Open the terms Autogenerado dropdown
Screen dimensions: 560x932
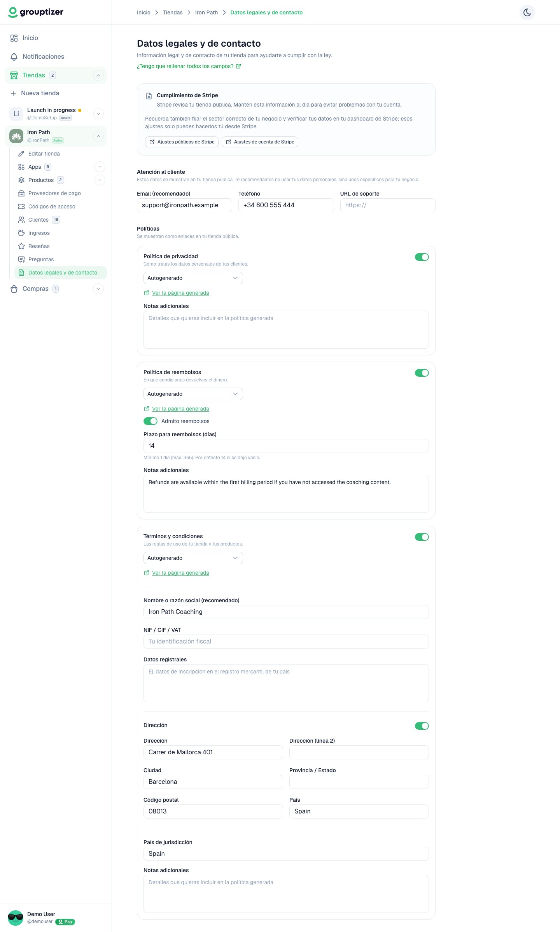click(x=193, y=558)
